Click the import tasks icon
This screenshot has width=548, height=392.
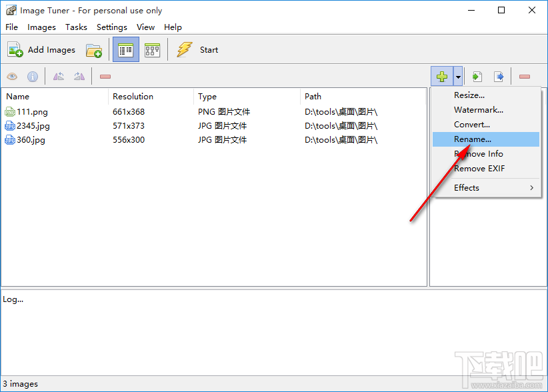477,76
